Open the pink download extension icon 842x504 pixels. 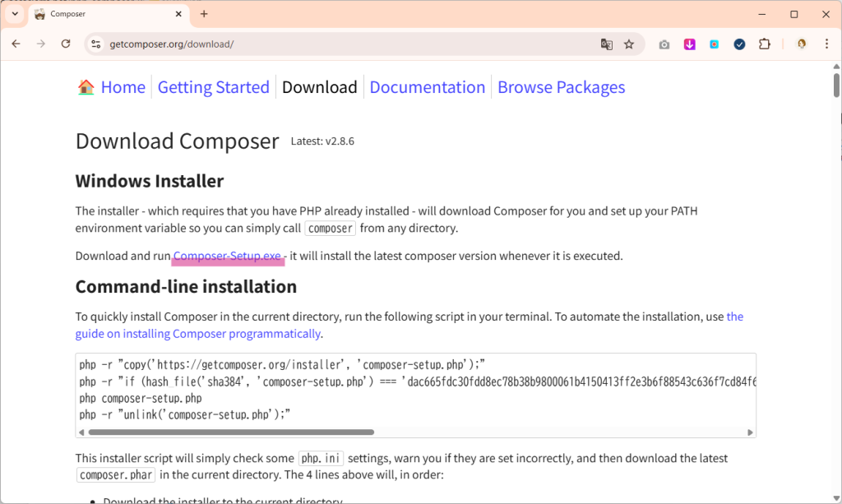689,44
